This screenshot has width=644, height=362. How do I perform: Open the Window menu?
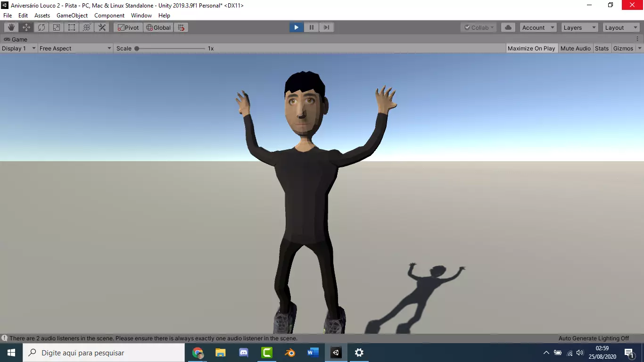tap(141, 15)
